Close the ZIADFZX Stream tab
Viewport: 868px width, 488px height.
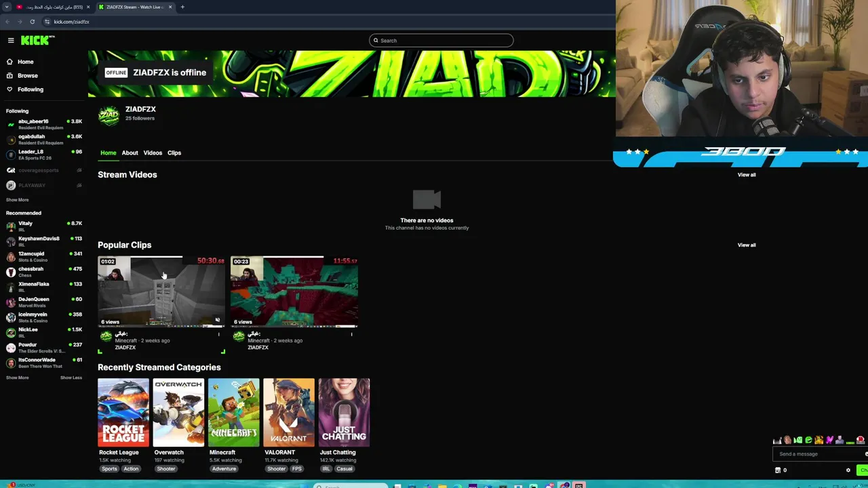[x=170, y=7]
